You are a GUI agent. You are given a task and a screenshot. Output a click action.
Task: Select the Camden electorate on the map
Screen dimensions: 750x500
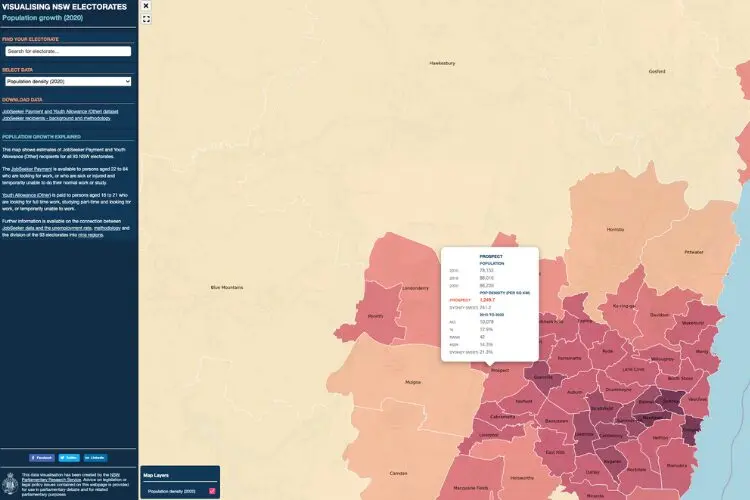point(399,472)
